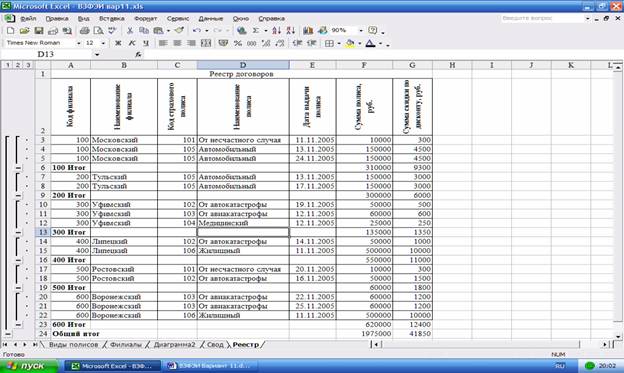This screenshot has width=624, height=373.
Task: Open the fill color bucket swatch
Action: point(350,43)
